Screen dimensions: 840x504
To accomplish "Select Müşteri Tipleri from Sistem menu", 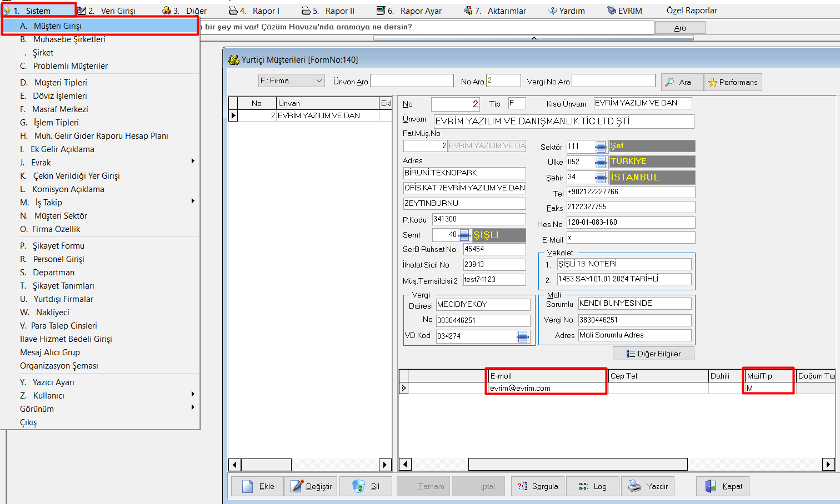I will [x=61, y=82].
